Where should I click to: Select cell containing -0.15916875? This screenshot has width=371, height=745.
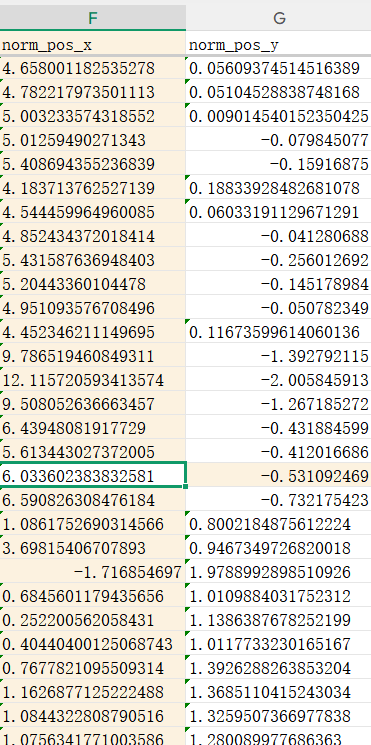(278, 163)
